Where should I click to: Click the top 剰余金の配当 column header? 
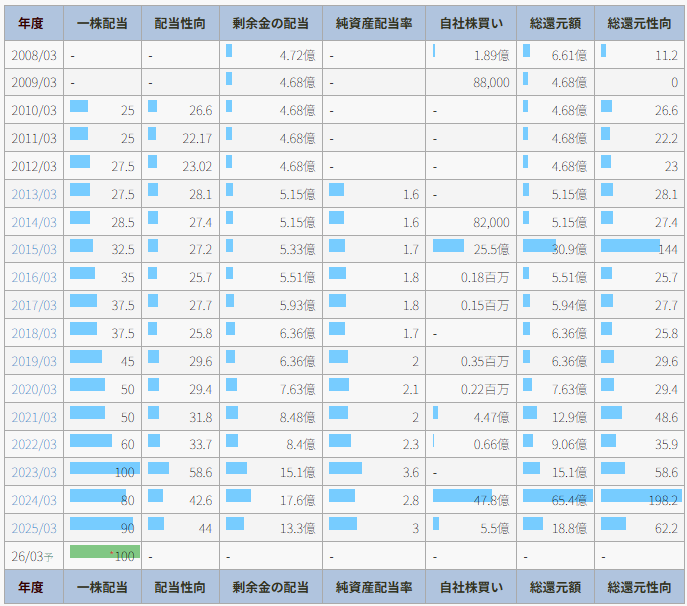(x=270, y=24)
